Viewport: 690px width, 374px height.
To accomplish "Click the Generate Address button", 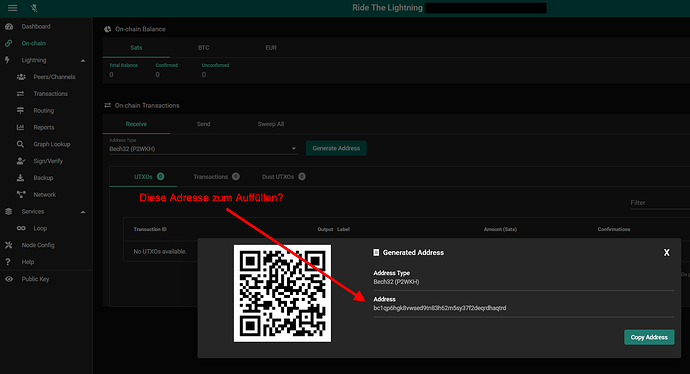I will point(336,148).
